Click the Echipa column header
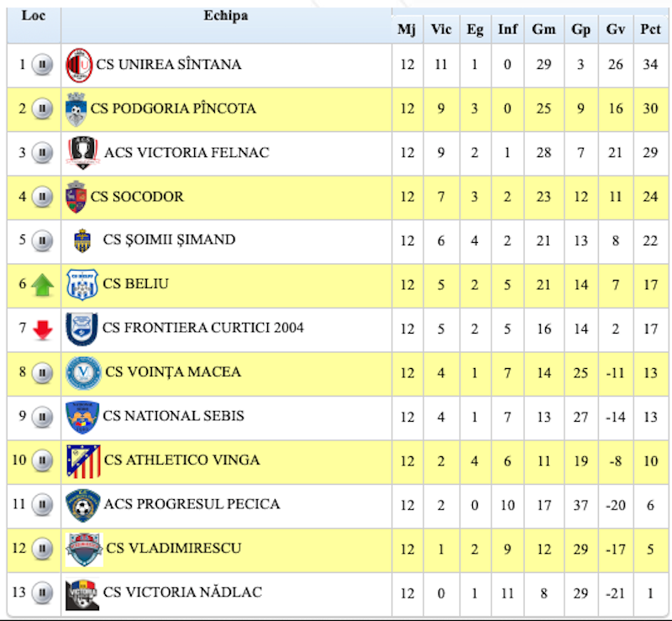The image size is (672, 621). (226, 16)
